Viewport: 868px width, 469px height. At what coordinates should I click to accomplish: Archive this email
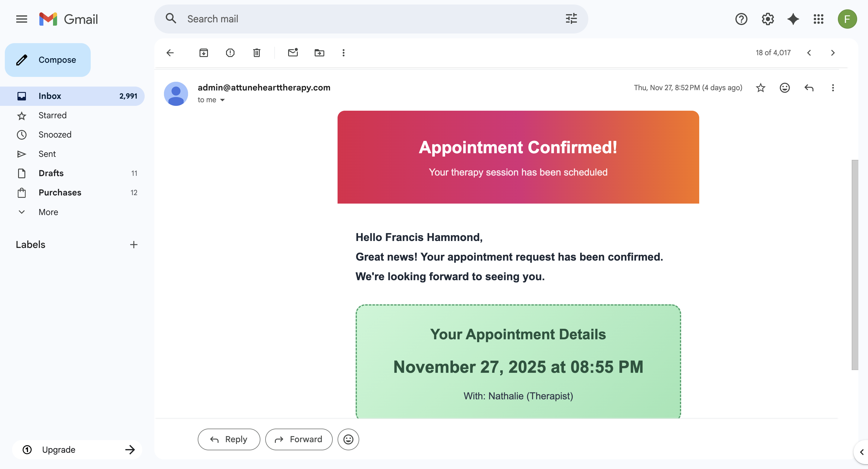click(x=203, y=52)
